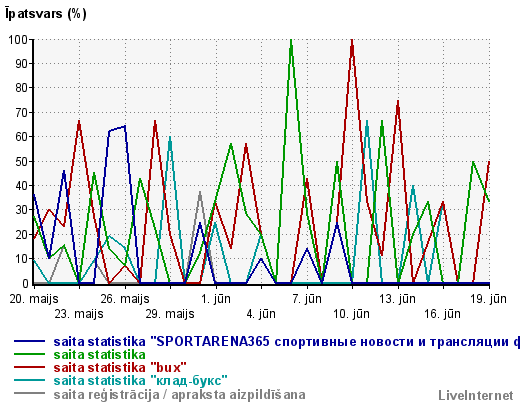Screen dimensions: 520x405
Task: Open the SPORTARENA365 saita statistika legend link
Action: tap(287, 342)
